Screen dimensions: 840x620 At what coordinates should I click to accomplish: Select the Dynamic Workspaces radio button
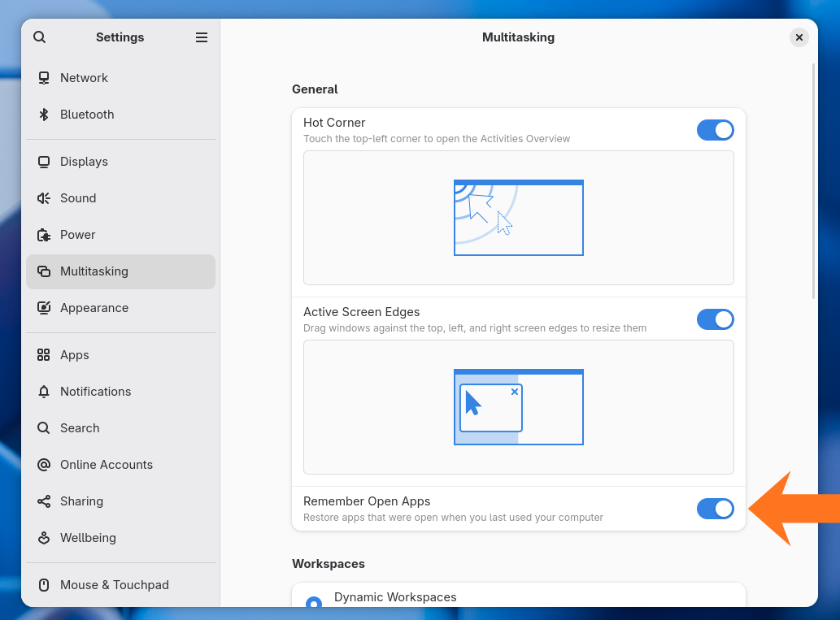(313, 603)
